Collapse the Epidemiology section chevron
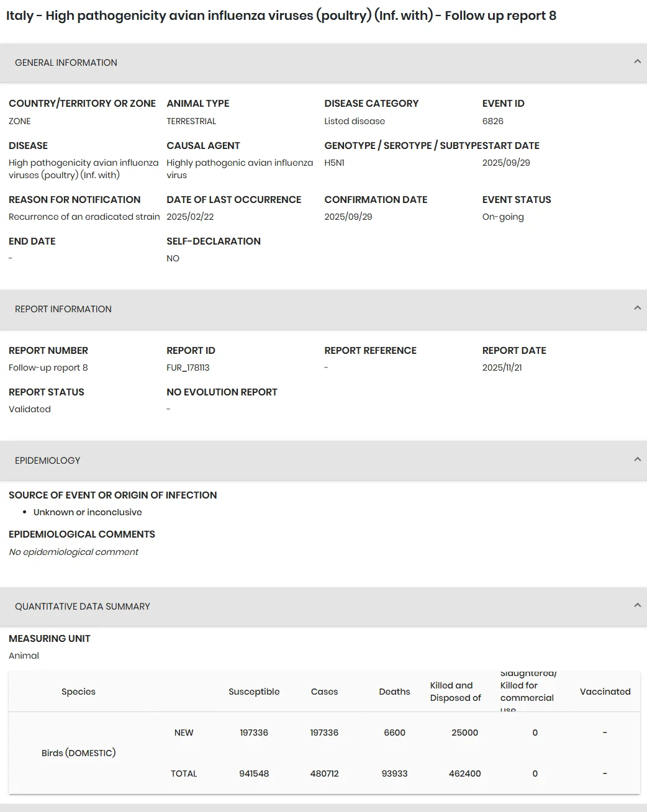Screen dimensions: 647x812 (637, 459)
